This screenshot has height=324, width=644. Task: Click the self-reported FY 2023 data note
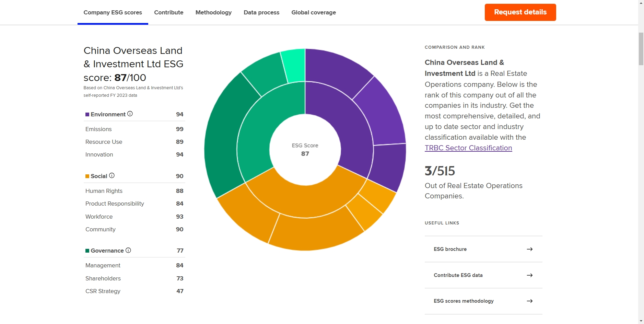click(x=110, y=95)
